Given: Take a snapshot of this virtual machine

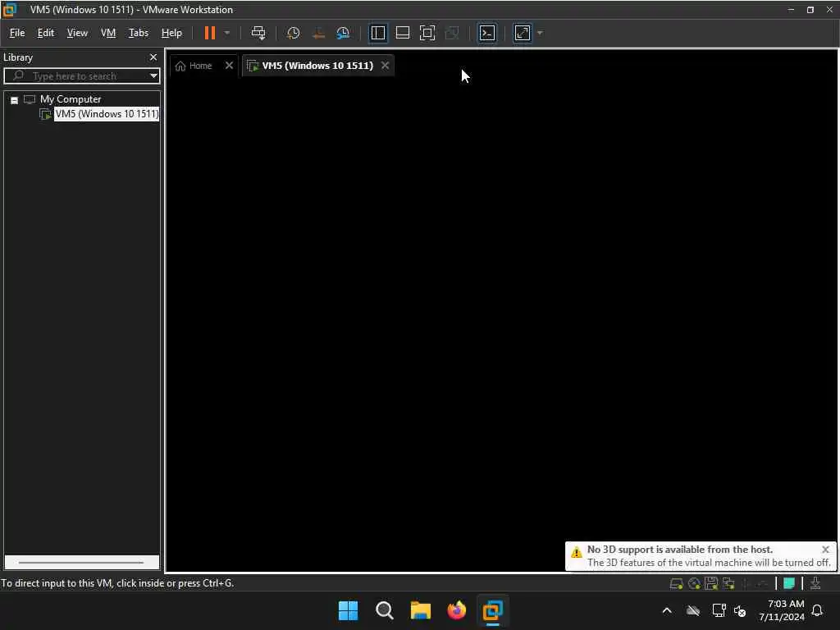Looking at the screenshot, I should pyautogui.click(x=293, y=33).
